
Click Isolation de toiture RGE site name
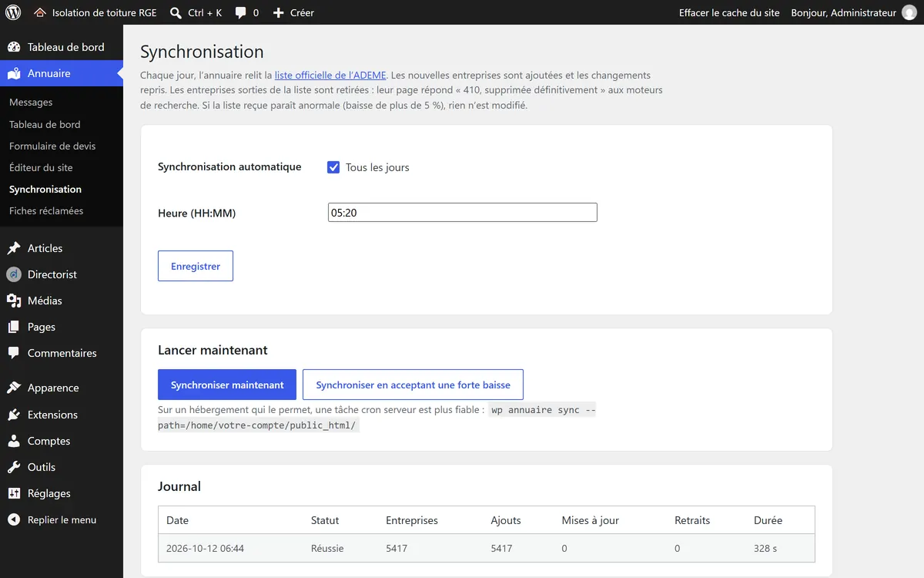click(104, 12)
